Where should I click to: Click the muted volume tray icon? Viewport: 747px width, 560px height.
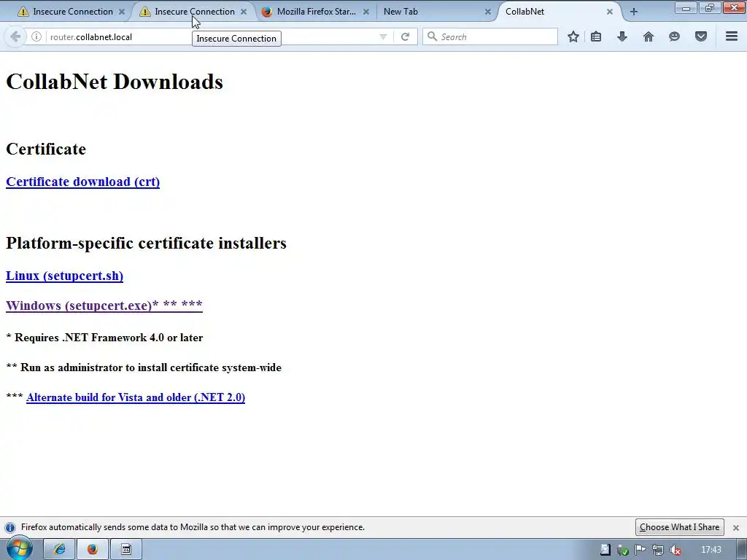click(x=675, y=550)
